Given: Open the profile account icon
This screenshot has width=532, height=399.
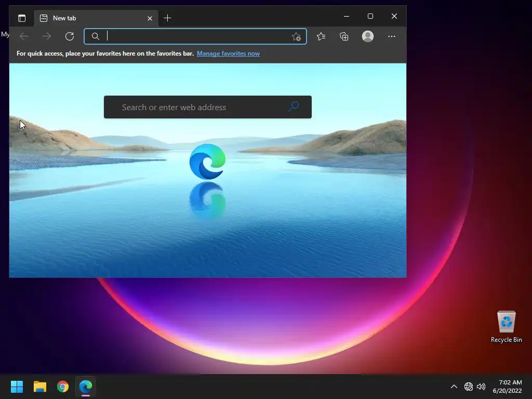Looking at the screenshot, I should (368, 36).
